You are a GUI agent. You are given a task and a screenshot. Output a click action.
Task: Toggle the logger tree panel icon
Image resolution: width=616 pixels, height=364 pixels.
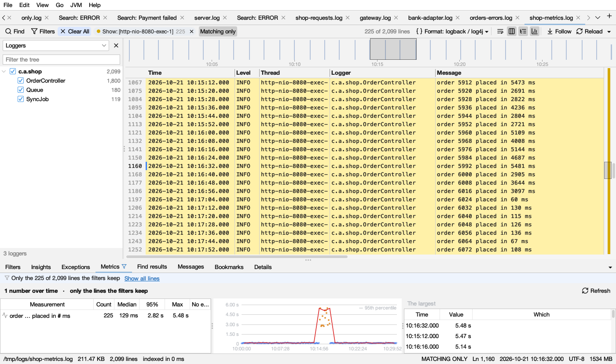[523, 31]
